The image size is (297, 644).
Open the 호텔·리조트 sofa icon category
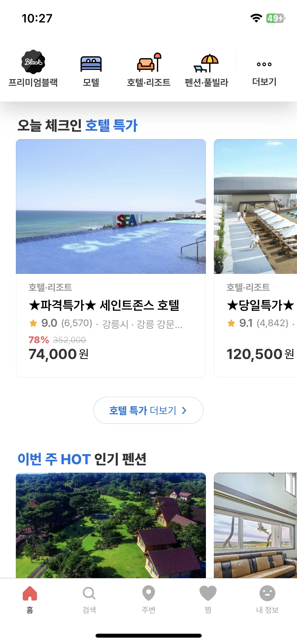(149, 62)
